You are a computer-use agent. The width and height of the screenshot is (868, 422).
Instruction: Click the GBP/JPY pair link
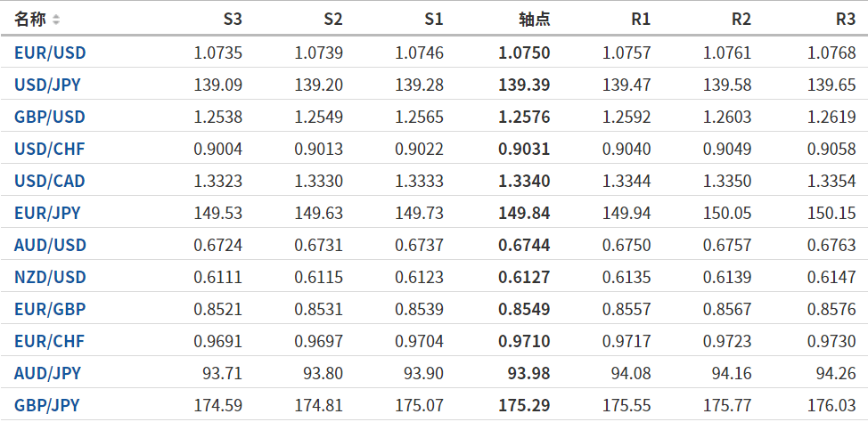47,405
